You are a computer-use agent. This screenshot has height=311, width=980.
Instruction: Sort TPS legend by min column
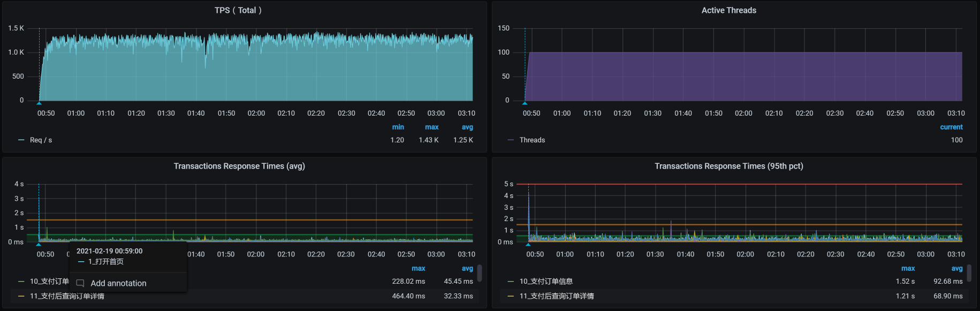pyautogui.click(x=398, y=127)
